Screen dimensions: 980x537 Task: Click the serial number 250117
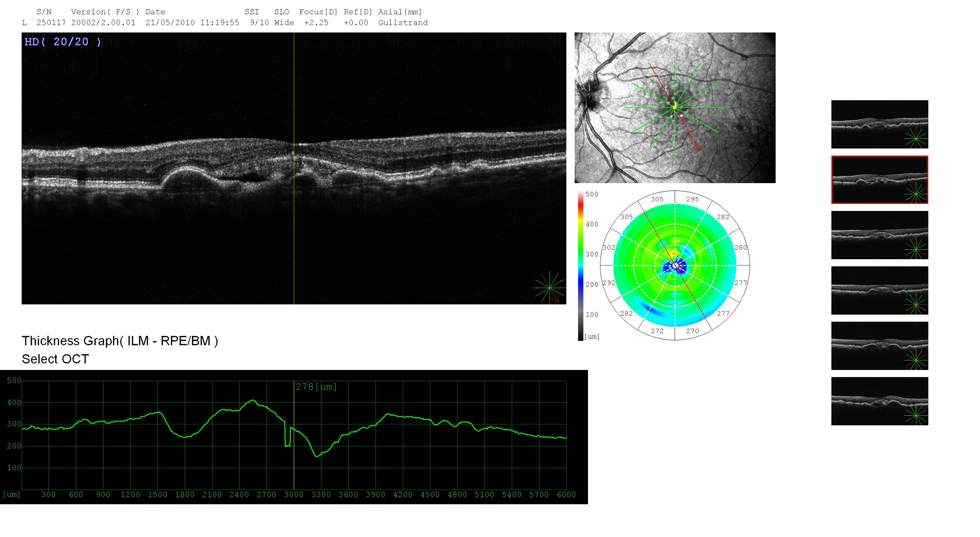51,23
